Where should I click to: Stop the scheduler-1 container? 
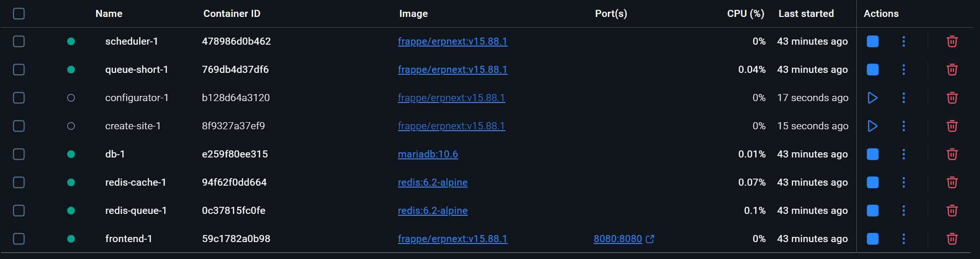tap(872, 41)
